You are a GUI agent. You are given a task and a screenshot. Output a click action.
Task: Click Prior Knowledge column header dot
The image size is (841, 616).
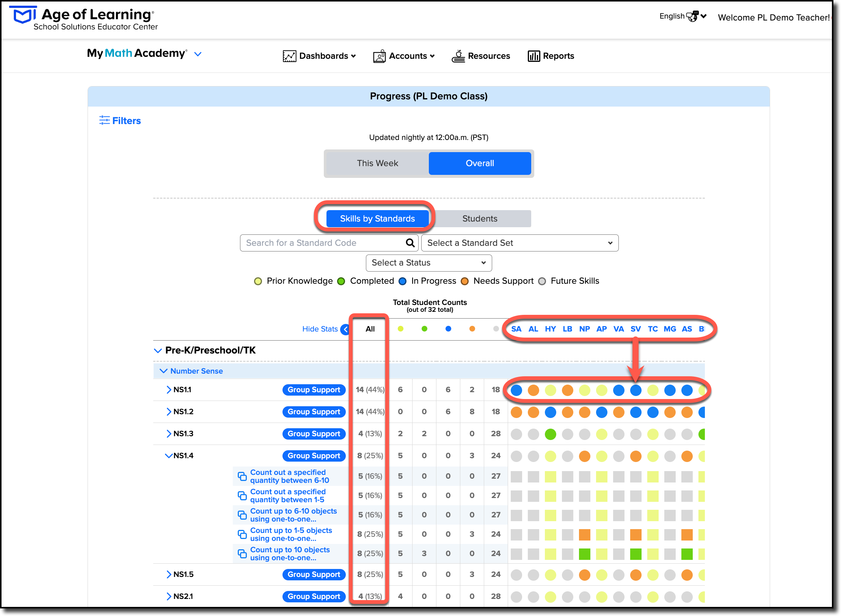400,329
